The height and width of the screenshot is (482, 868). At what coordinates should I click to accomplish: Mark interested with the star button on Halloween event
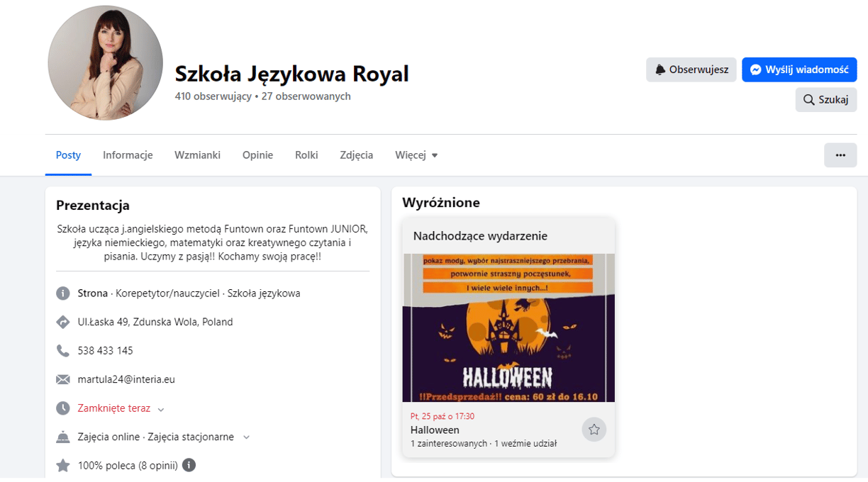(594, 430)
